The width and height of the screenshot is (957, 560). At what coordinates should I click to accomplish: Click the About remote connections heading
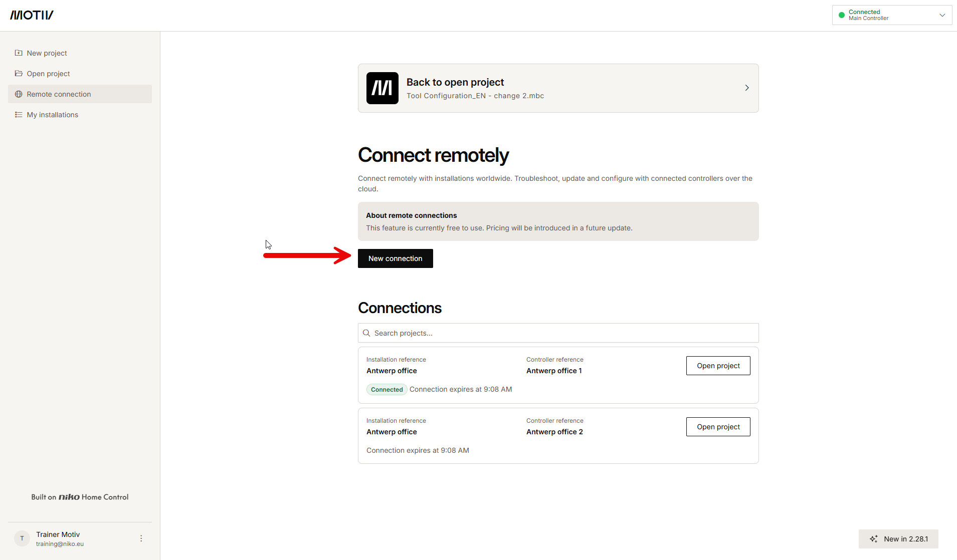click(412, 215)
